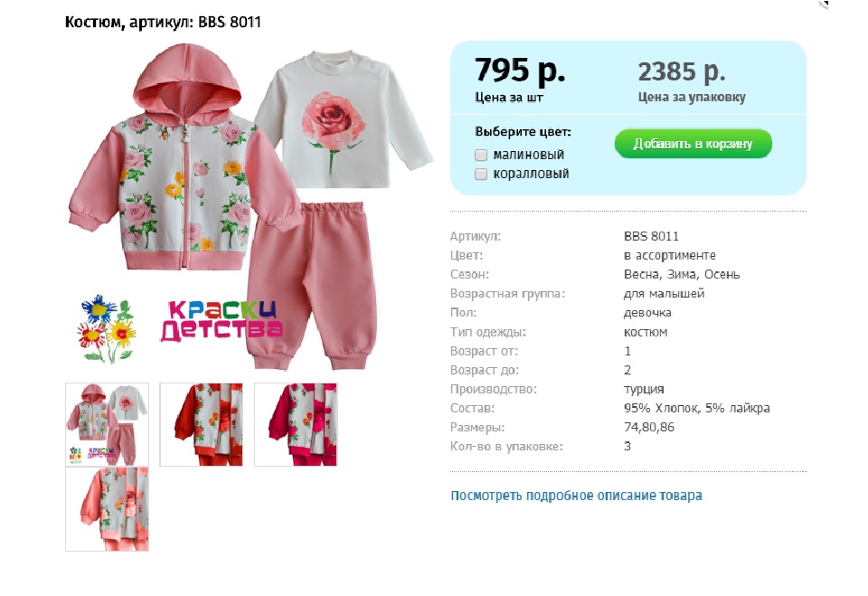Click the white rose-print shirt in main image
The height and width of the screenshot is (596, 868).
tap(344, 119)
